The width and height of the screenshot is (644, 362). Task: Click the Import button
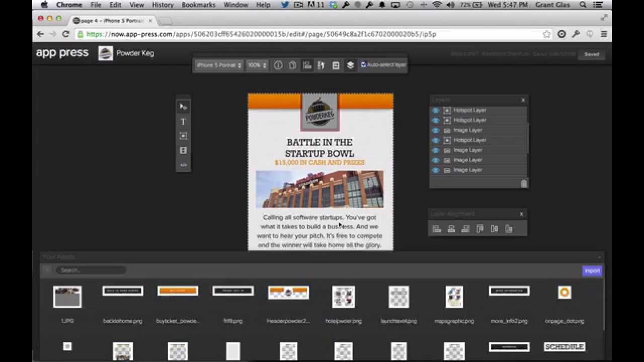coord(592,270)
